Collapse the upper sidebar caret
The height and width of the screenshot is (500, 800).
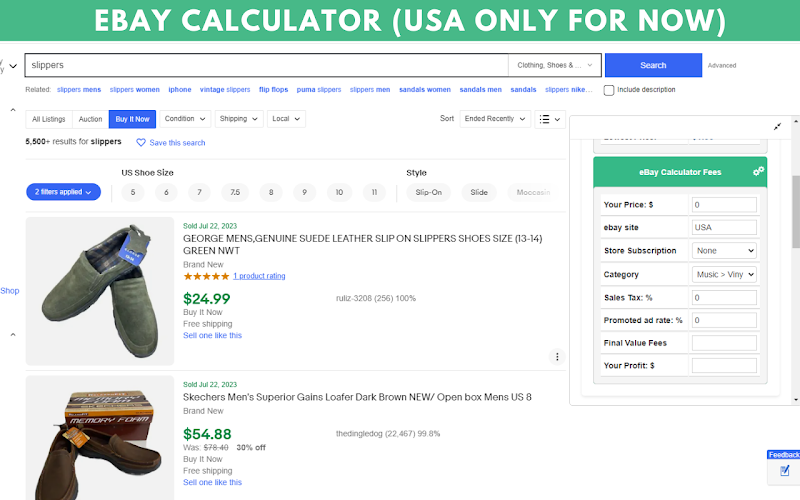pos(13,110)
